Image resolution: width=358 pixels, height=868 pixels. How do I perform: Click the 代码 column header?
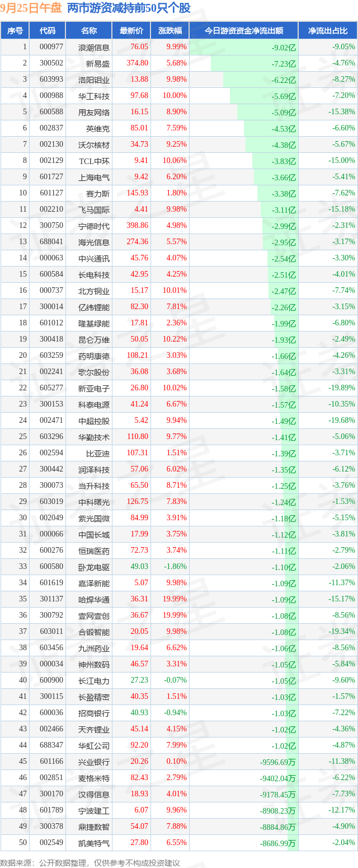(48, 31)
